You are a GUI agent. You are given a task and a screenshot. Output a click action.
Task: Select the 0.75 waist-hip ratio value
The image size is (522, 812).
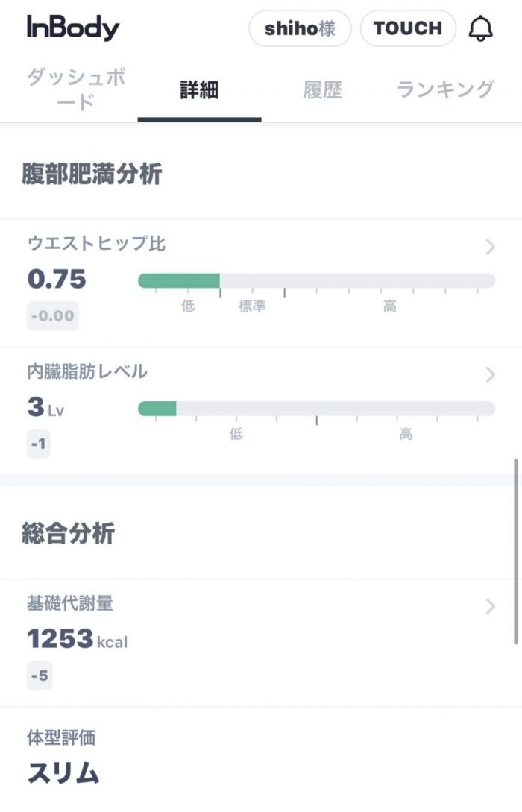tap(57, 279)
